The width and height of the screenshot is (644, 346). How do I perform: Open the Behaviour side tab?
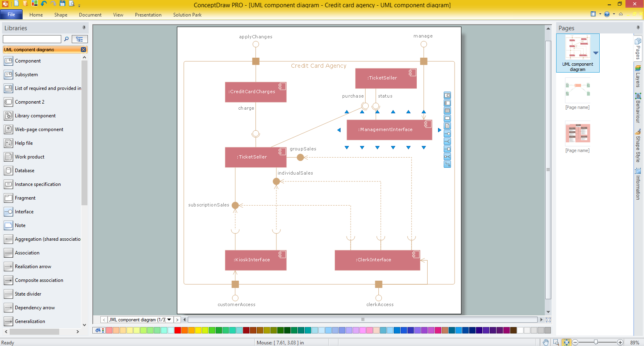coord(638,108)
